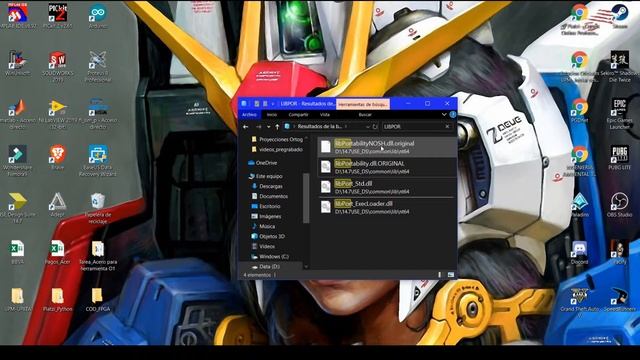Open the Tarea_Acero para herramienta O1 file
The image size is (640, 360).
click(x=98, y=256)
